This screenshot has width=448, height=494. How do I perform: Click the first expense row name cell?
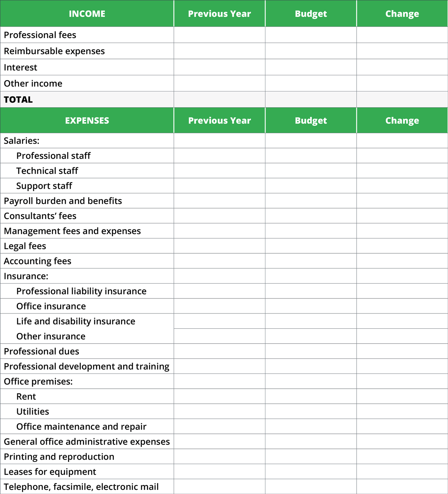coord(87,141)
